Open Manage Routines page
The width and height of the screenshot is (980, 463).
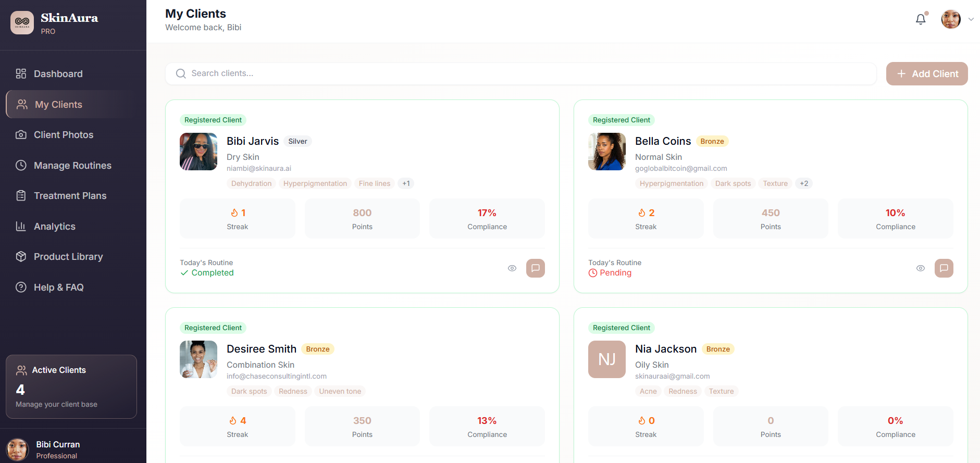[72, 166]
